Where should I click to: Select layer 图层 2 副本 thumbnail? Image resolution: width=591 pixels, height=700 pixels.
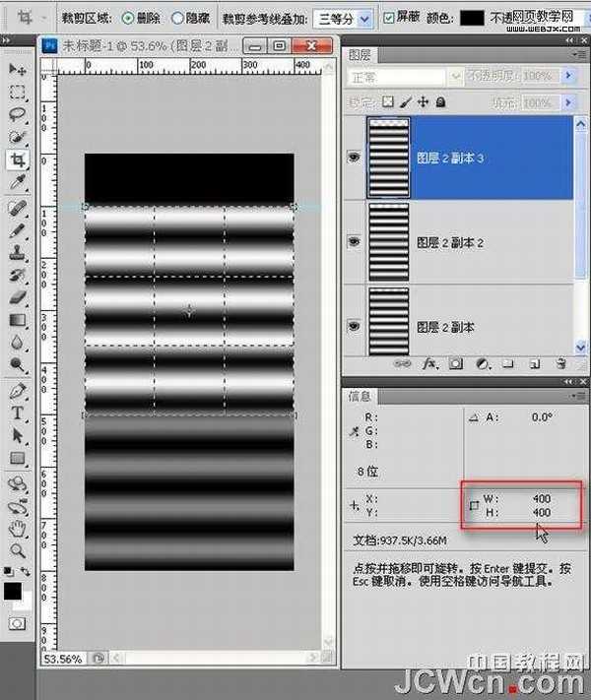tap(386, 320)
